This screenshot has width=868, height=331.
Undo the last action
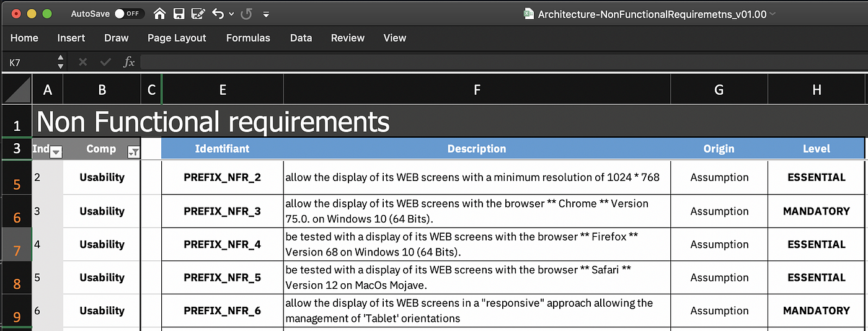click(218, 14)
